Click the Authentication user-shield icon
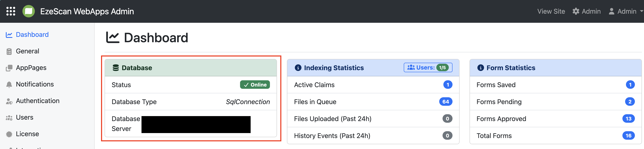The width and height of the screenshot is (644, 149). click(x=9, y=101)
